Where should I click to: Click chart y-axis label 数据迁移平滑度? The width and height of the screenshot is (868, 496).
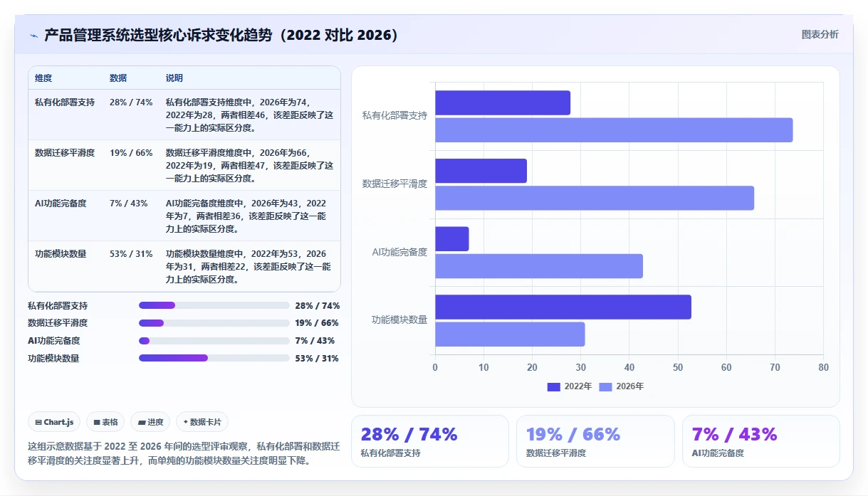(x=394, y=184)
